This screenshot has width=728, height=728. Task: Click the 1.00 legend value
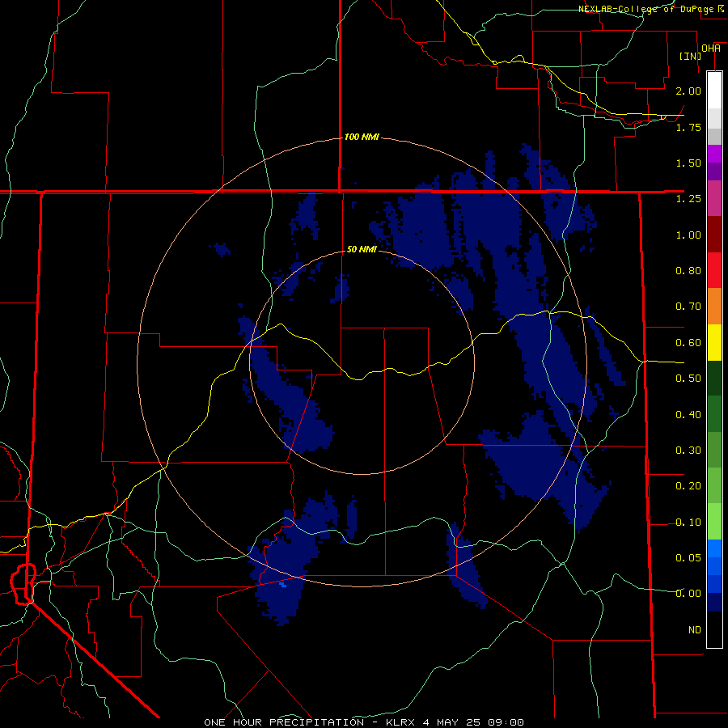tap(688, 235)
